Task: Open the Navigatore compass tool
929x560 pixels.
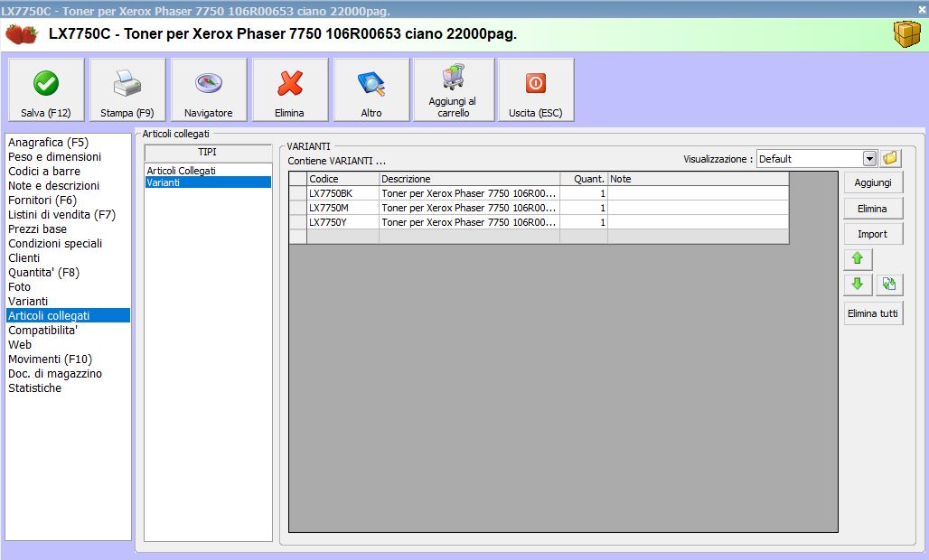Action: click(x=209, y=90)
